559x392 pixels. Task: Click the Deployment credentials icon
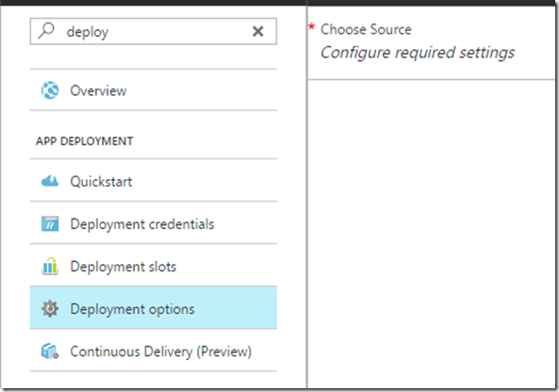[x=50, y=223]
